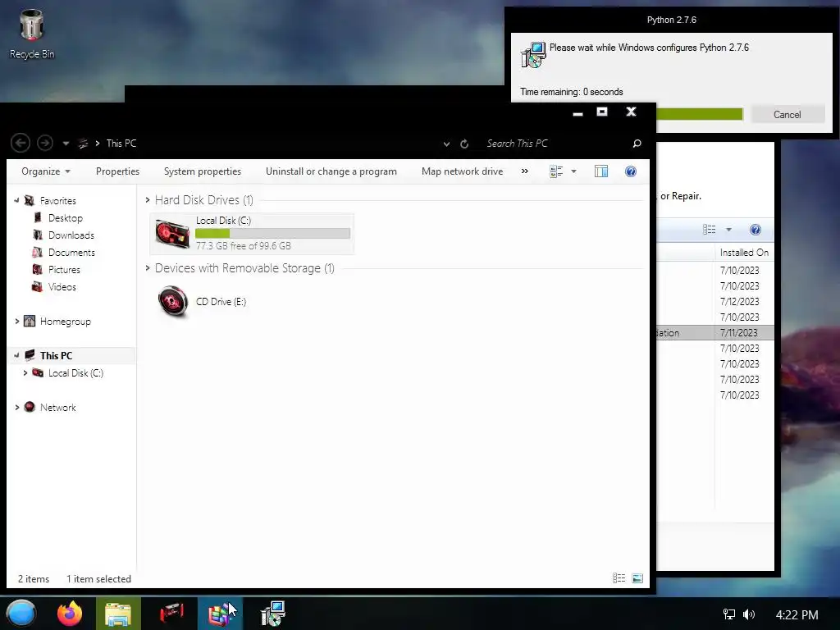Open File Explorer taskbar button
840x630 pixels.
pyautogui.click(x=118, y=614)
